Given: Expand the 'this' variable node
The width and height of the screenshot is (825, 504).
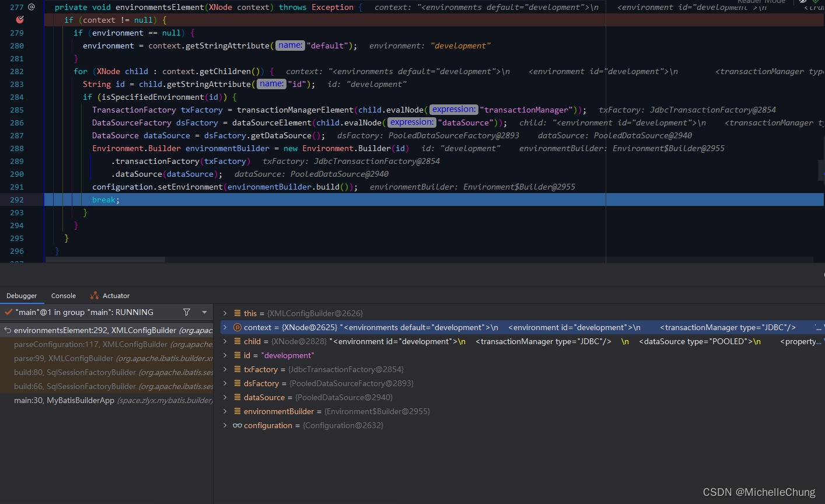Looking at the screenshot, I should click(225, 313).
